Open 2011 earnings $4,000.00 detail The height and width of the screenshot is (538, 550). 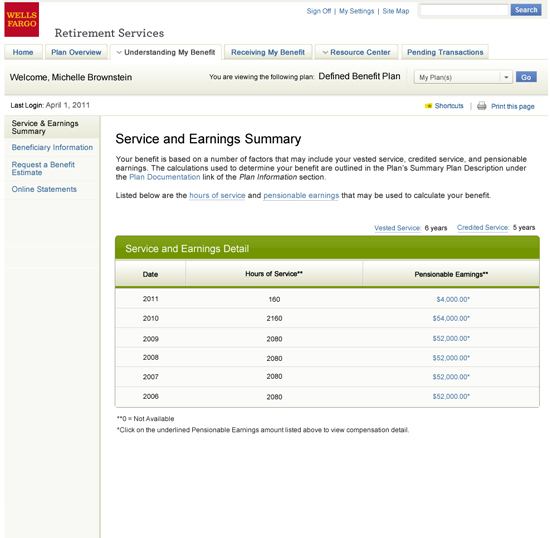pos(453,300)
